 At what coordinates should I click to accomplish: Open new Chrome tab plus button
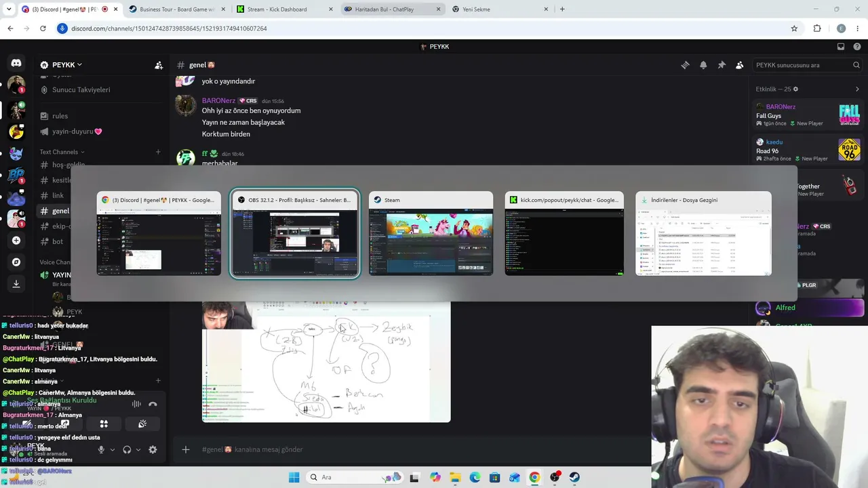(x=562, y=9)
